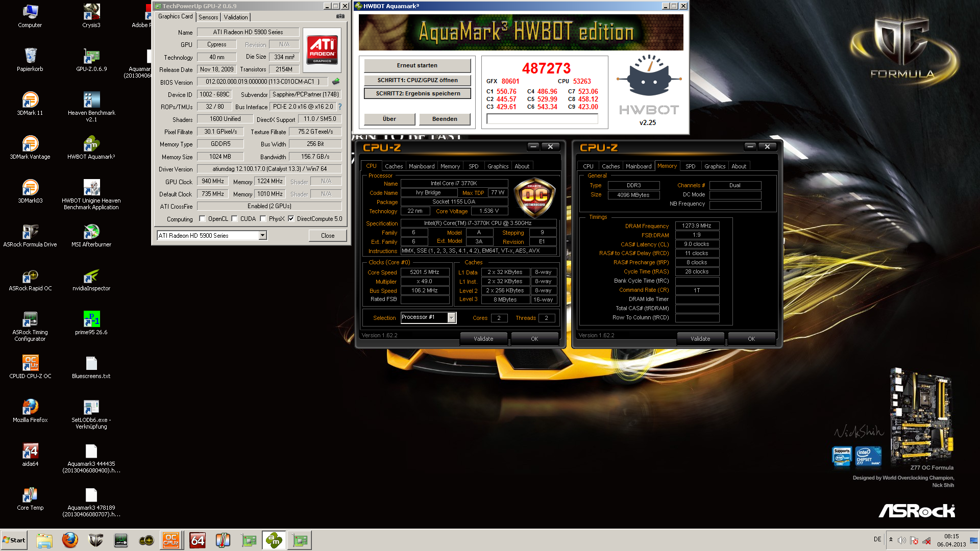Open the Caches tab in left CPU-Z window
The height and width of the screenshot is (551, 980).
pyautogui.click(x=394, y=166)
